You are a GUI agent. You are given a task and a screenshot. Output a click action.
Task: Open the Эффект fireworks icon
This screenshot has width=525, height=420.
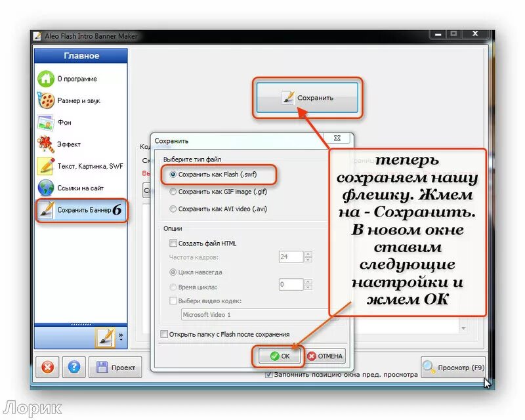(45, 144)
